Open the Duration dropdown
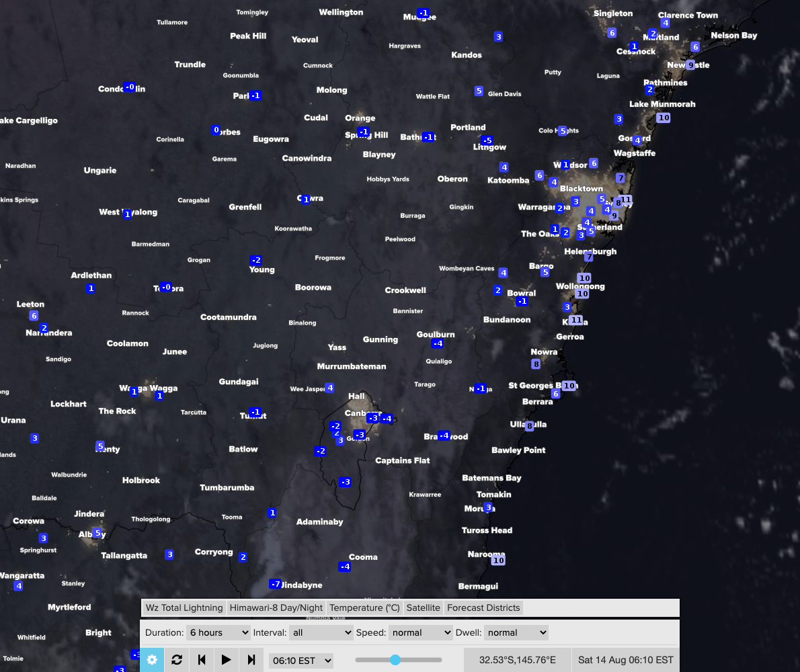Screen dimensions: 800x672 tap(218, 632)
